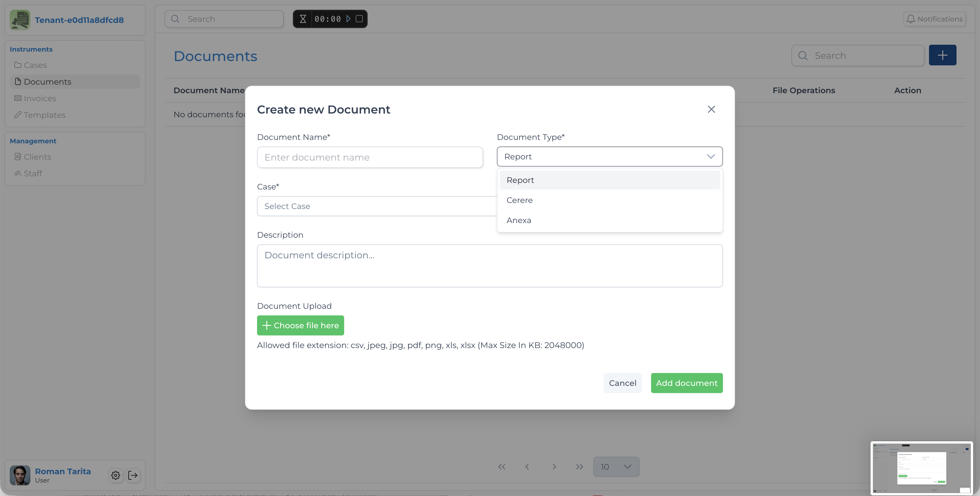Select Cerere from document type list
The image size is (980, 496).
click(520, 200)
